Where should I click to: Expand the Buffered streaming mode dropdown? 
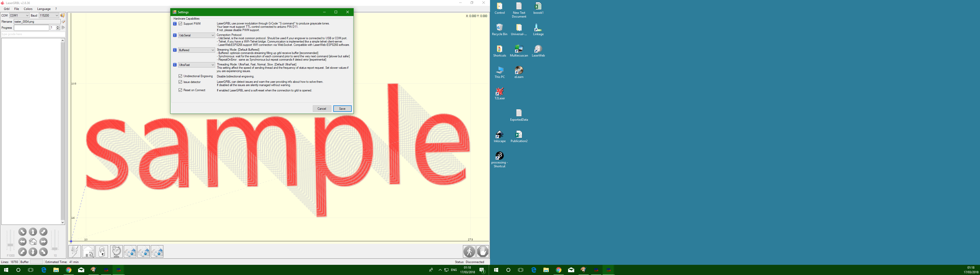click(x=196, y=50)
